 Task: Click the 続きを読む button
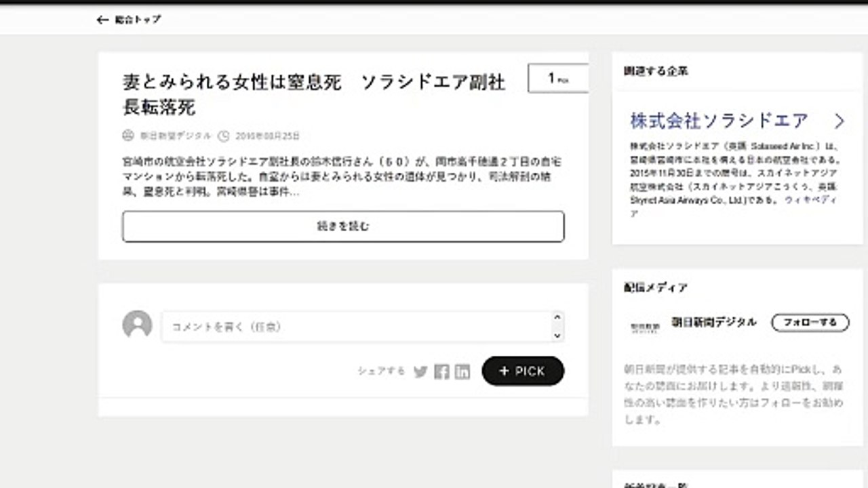point(343,226)
